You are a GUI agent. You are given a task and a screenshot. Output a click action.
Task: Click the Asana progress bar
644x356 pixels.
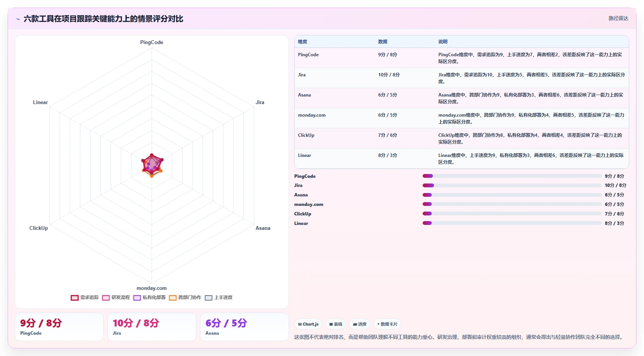point(512,195)
